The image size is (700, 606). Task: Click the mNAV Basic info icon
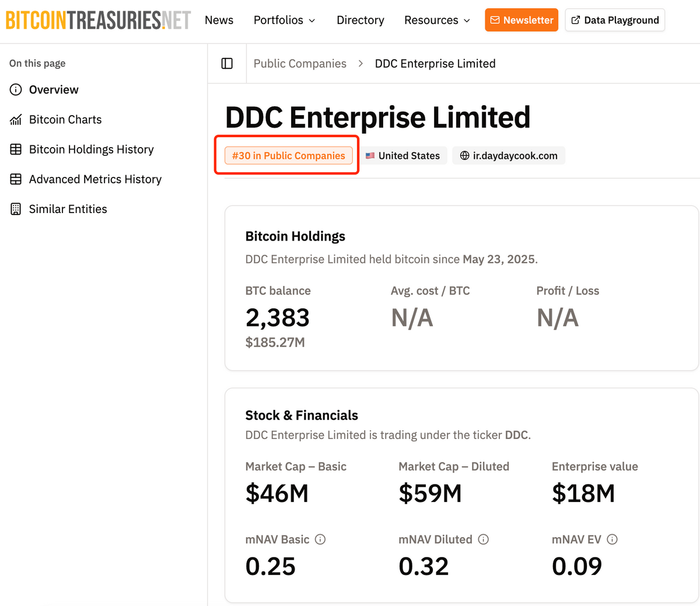coord(320,539)
